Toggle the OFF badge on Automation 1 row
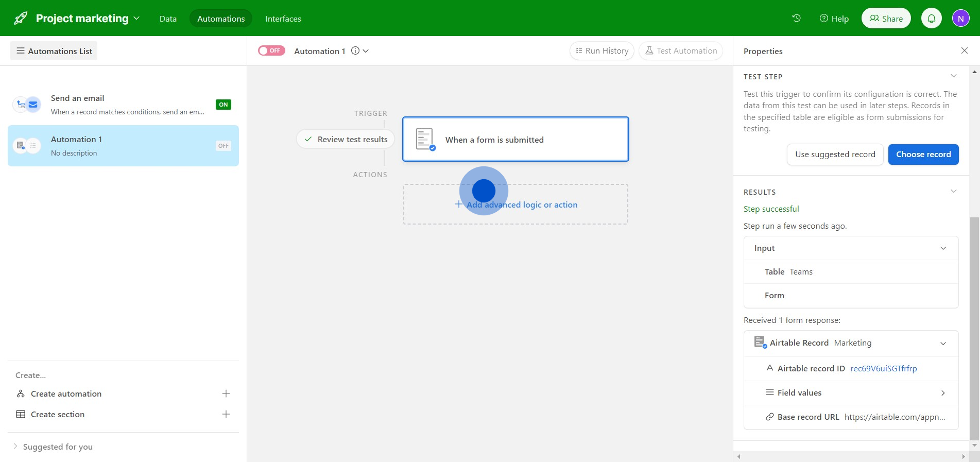 (223, 146)
